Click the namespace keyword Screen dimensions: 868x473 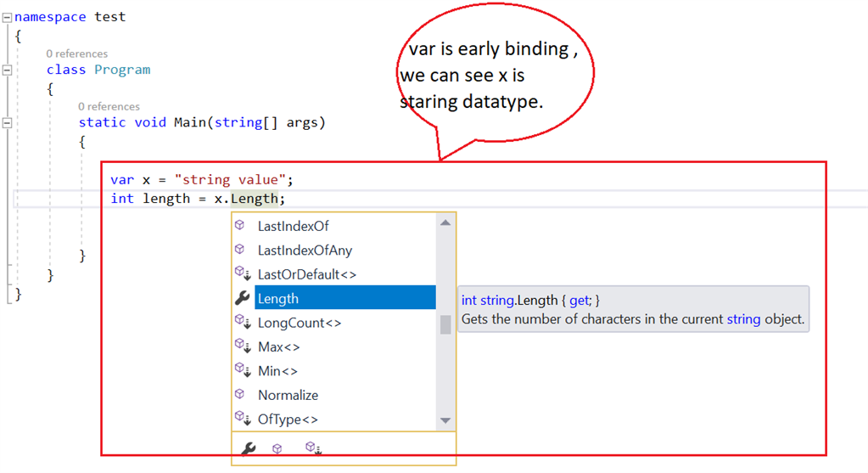pyautogui.click(x=50, y=17)
